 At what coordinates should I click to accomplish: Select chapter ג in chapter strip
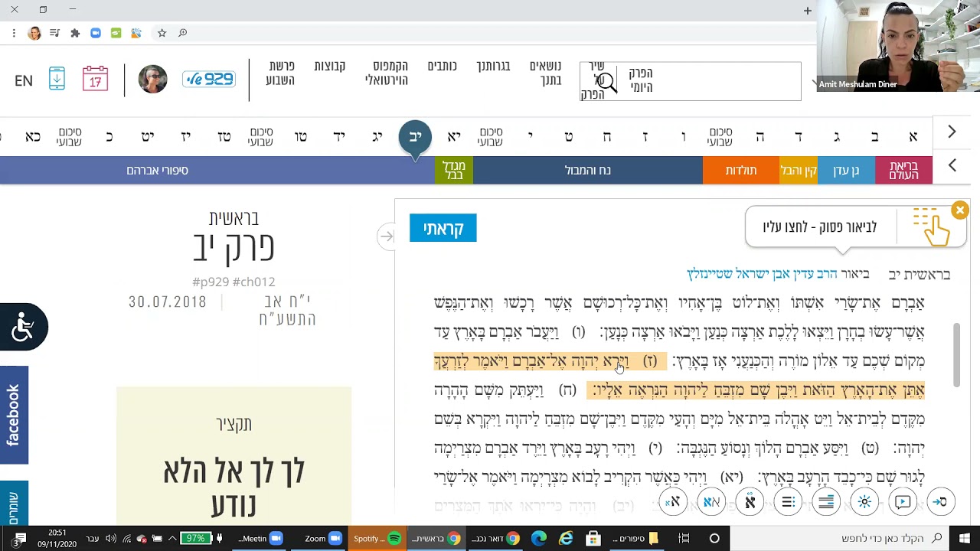pyautogui.click(x=836, y=137)
